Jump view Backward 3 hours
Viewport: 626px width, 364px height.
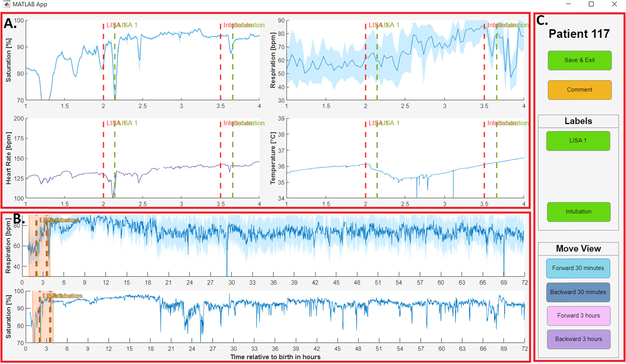coord(579,339)
